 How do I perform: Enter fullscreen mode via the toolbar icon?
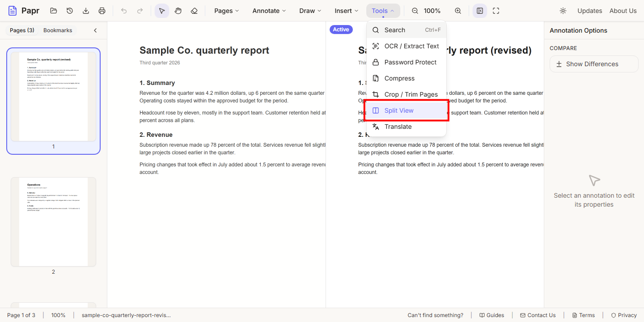pyautogui.click(x=496, y=11)
